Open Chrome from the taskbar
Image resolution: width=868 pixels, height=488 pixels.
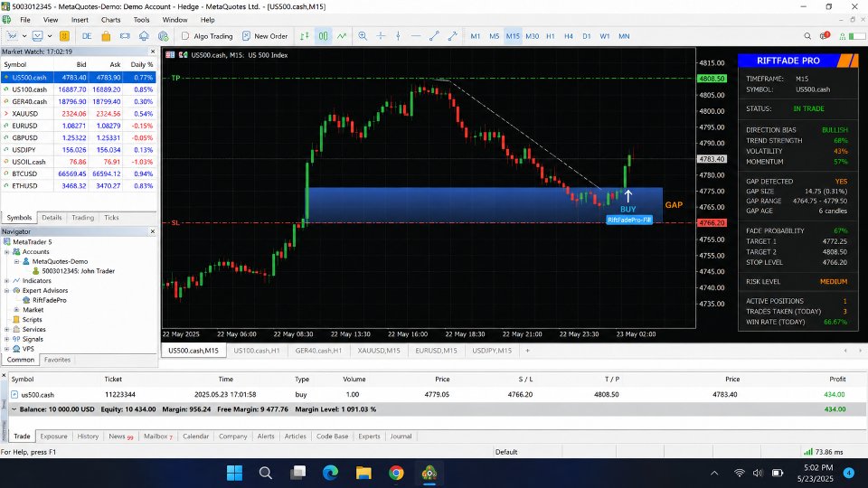click(396, 473)
